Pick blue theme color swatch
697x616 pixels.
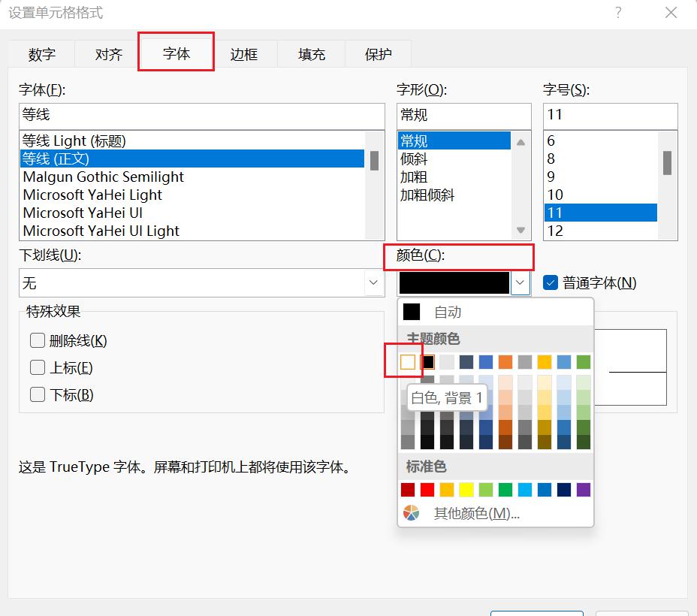point(486,362)
